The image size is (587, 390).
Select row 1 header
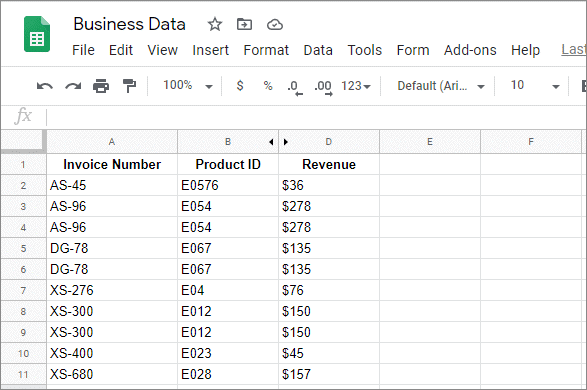pos(23,164)
